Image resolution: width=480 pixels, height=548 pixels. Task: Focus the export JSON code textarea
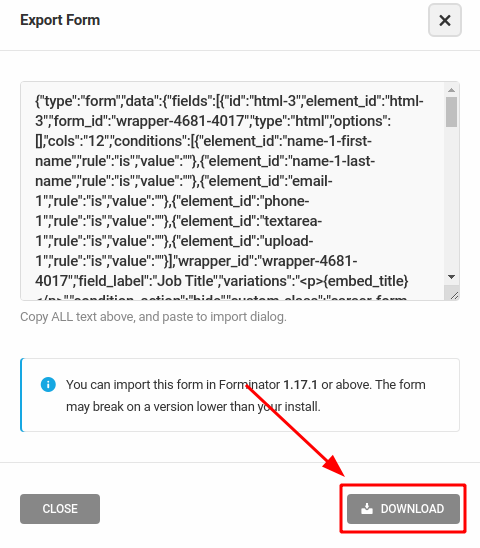point(232,191)
